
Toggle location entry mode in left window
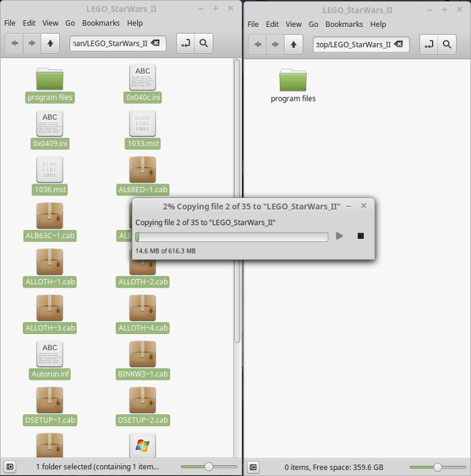(186, 44)
